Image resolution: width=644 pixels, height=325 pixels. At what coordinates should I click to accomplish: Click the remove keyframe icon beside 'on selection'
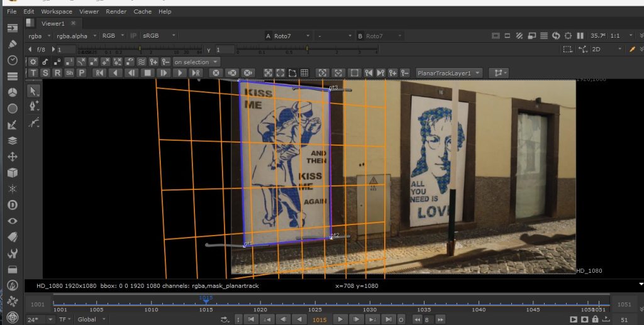(x=165, y=62)
